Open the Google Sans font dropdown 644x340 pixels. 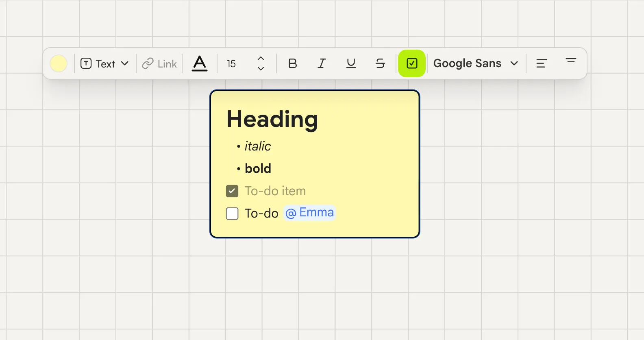[476, 63]
